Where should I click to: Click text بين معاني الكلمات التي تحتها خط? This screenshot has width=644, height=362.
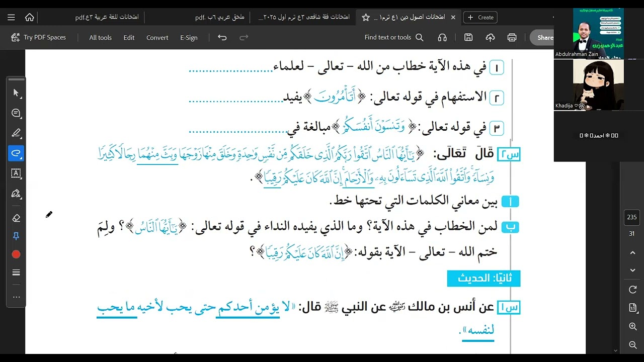413,202
